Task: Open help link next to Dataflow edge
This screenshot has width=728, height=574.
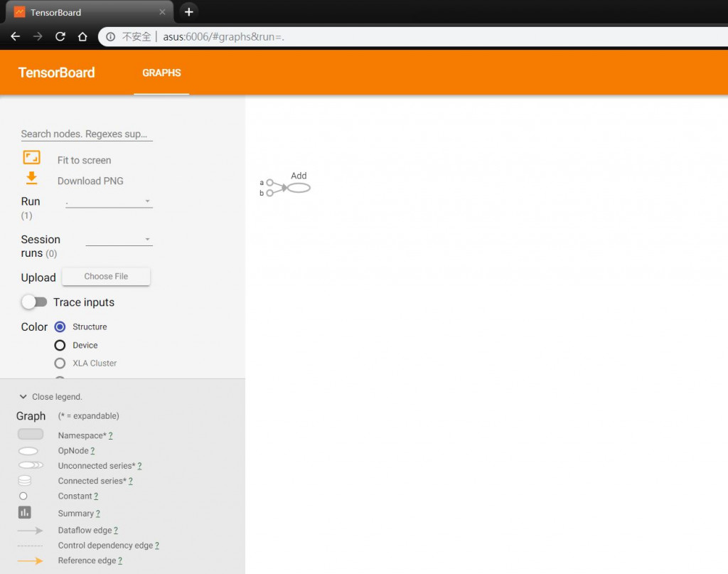Action: coord(116,531)
